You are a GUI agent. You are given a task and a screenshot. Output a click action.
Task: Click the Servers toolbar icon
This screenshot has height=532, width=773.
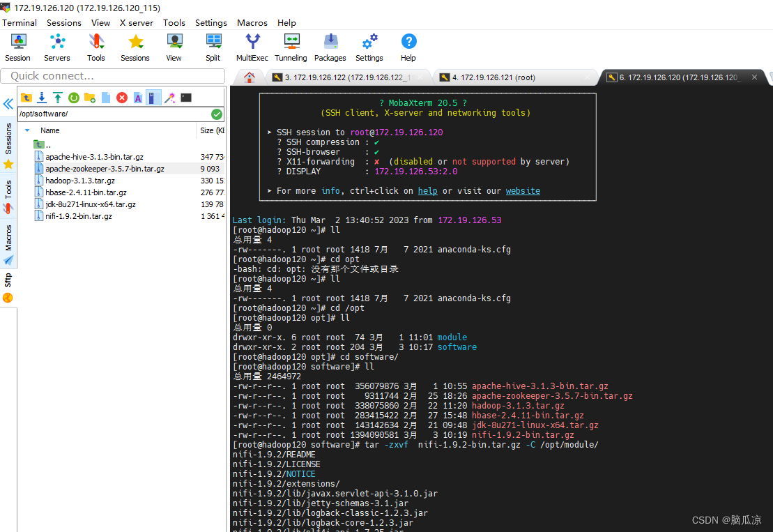pos(57,48)
